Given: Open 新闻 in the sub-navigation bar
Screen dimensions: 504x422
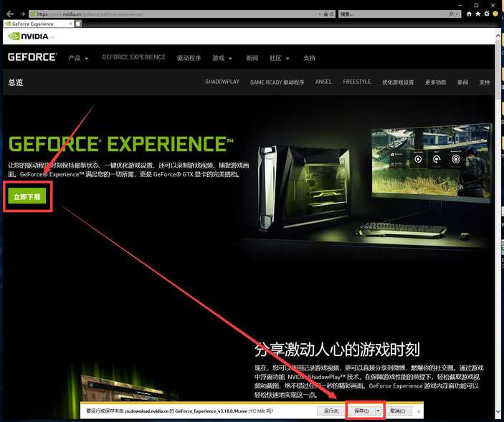Looking at the screenshot, I should tap(462, 82).
